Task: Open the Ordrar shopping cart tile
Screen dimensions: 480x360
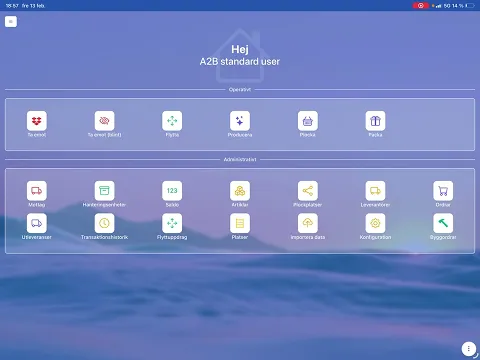Action: pos(443,191)
